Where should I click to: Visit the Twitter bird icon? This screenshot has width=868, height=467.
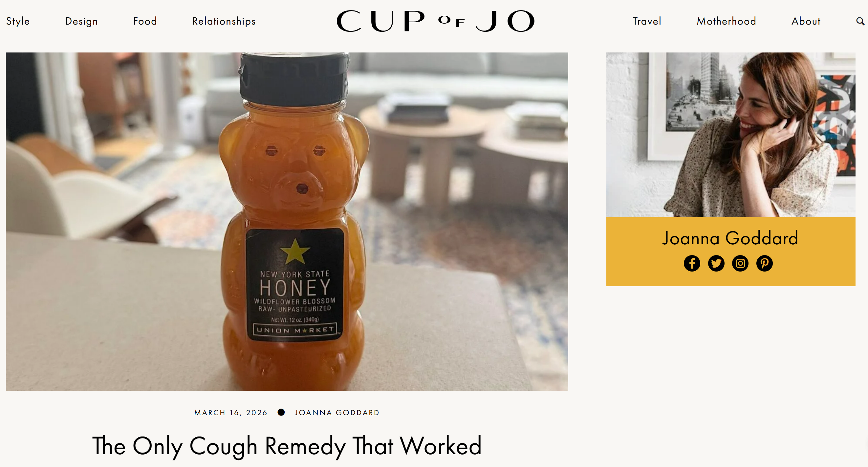coord(716,263)
